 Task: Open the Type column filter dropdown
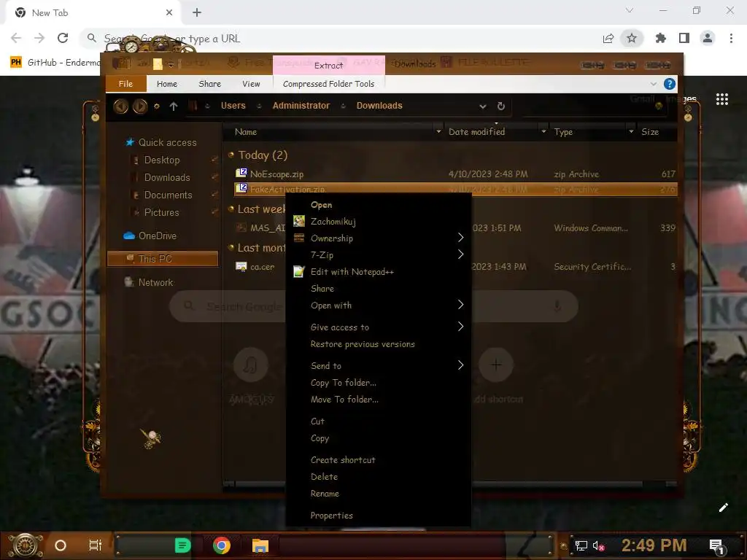point(631,131)
